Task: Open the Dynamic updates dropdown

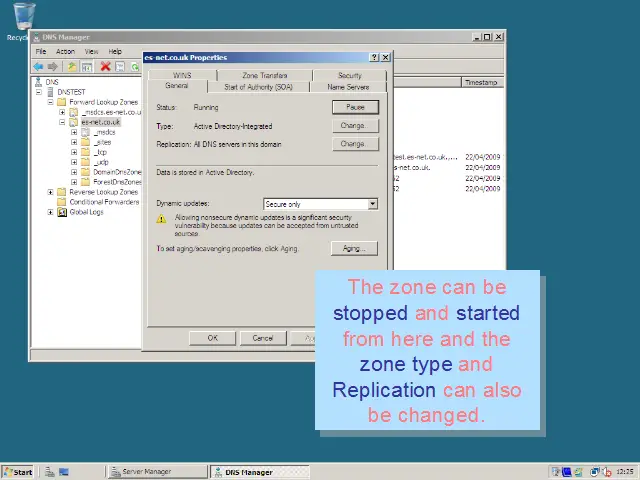Action: coord(373,204)
